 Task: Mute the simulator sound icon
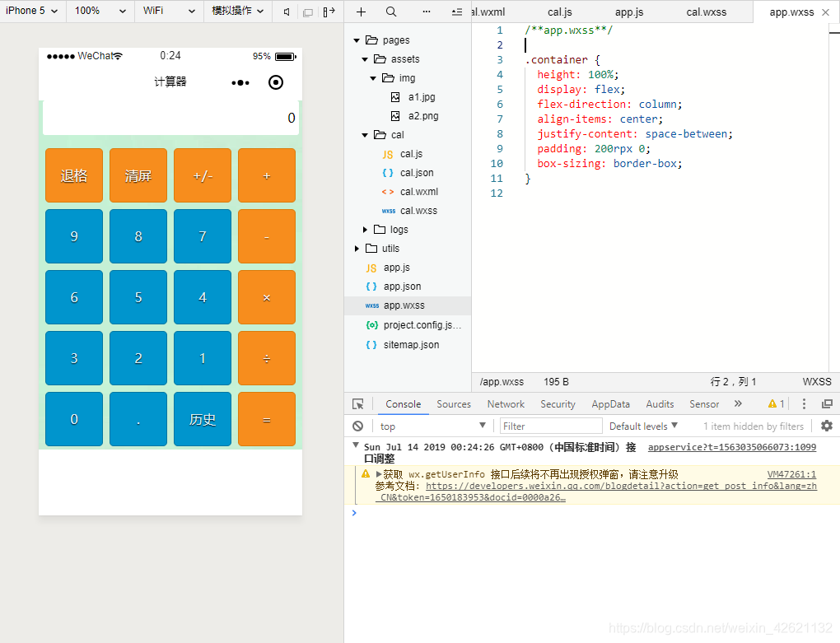pyautogui.click(x=287, y=12)
